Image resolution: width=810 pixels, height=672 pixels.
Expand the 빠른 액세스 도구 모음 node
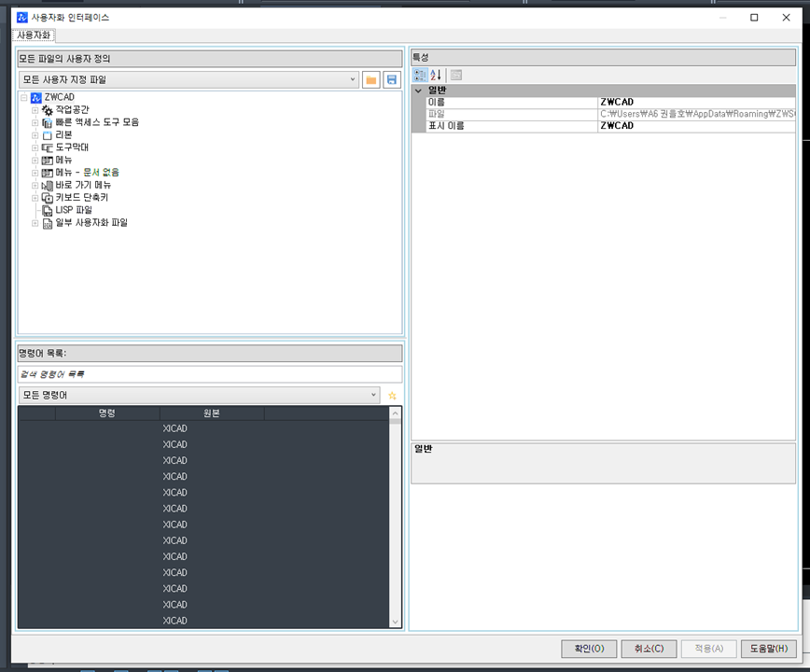pyautogui.click(x=35, y=122)
